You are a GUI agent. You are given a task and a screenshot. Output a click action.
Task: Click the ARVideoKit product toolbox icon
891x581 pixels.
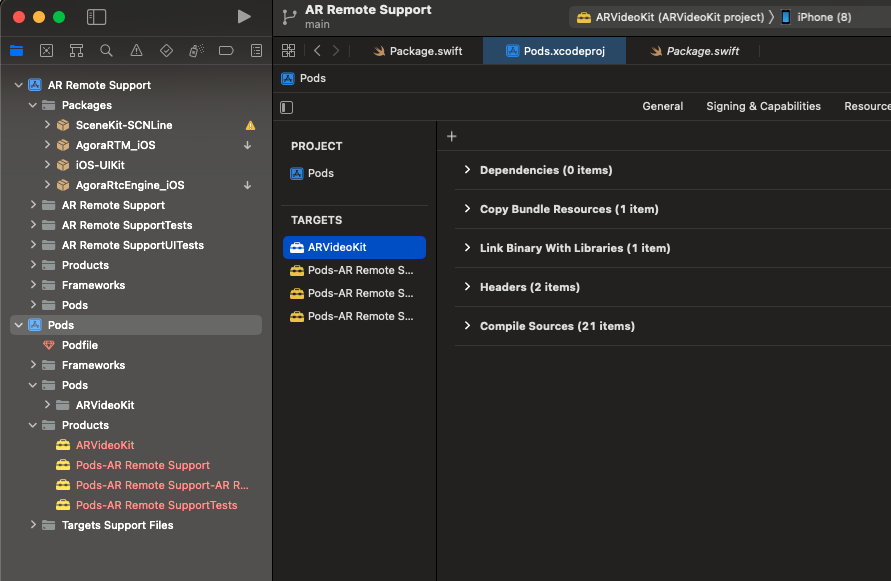[63, 445]
